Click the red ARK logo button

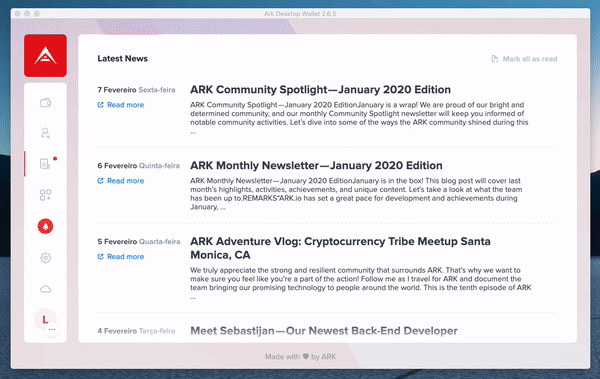[x=45, y=56]
